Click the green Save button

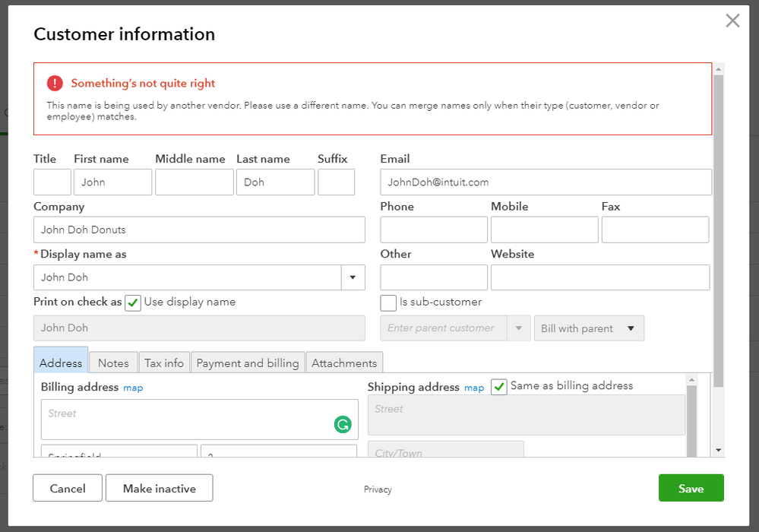(x=691, y=489)
